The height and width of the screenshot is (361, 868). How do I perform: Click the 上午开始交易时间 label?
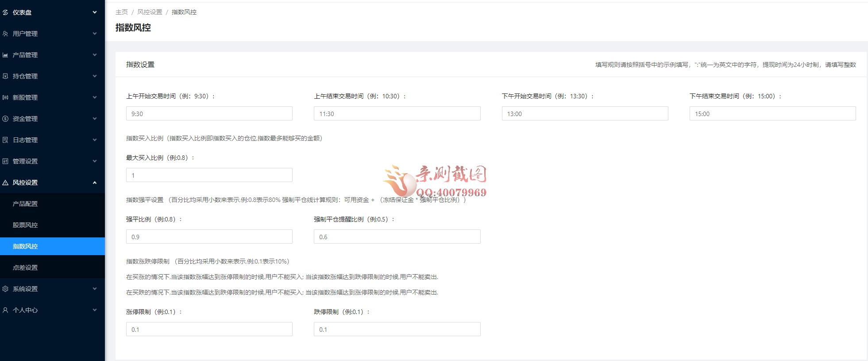170,96
